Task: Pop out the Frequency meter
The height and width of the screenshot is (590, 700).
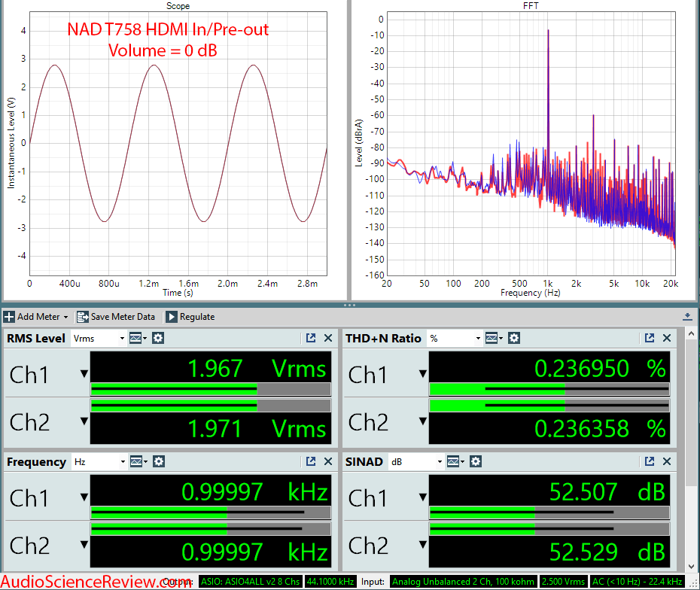Action: (x=311, y=461)
